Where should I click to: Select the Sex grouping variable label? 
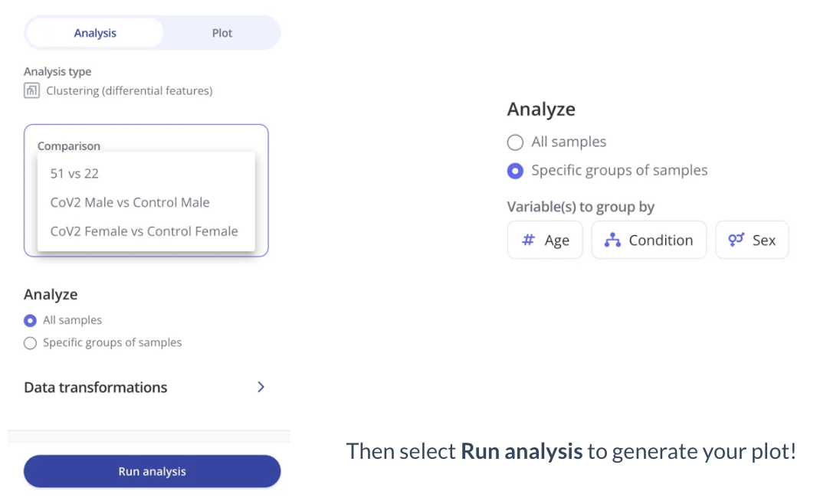click(764, 241)
